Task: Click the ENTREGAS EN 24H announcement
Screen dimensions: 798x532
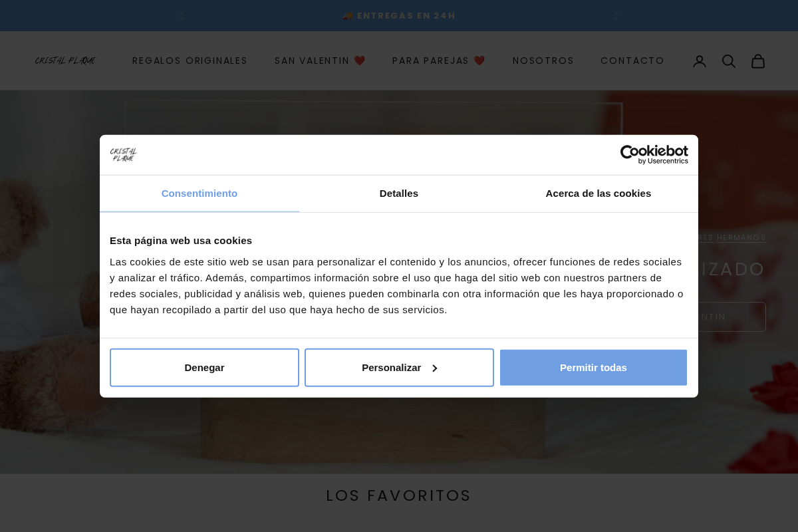Action: pyautogui.click(x=399, y=15)
